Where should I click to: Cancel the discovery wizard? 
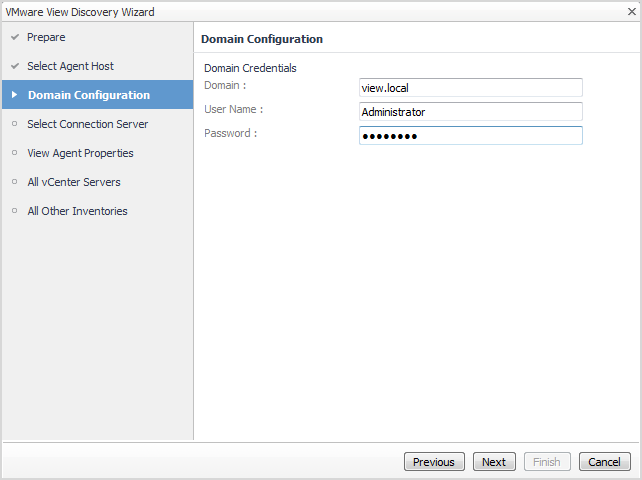[604, 462]
